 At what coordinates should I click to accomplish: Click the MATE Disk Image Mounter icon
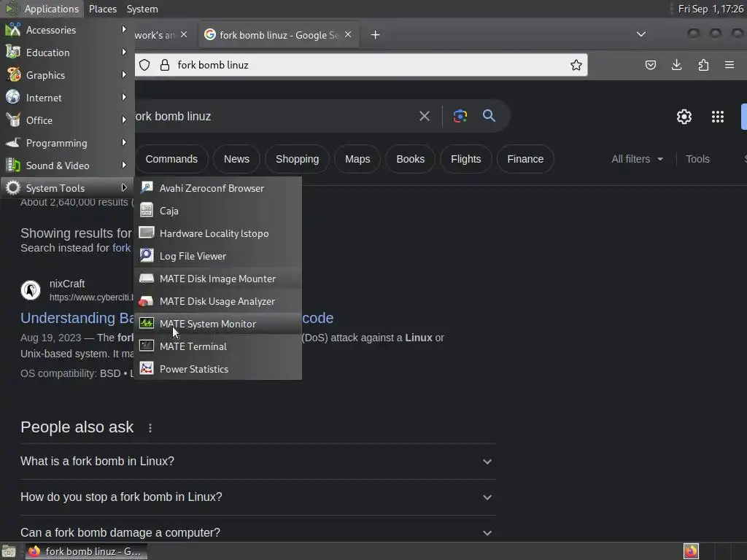tap(147, 278)
